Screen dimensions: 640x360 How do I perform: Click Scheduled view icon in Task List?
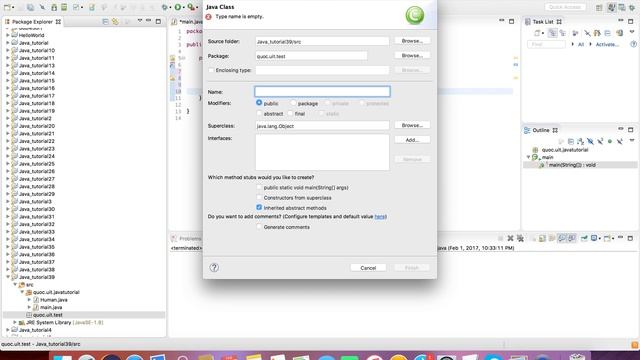pos(563,33)
